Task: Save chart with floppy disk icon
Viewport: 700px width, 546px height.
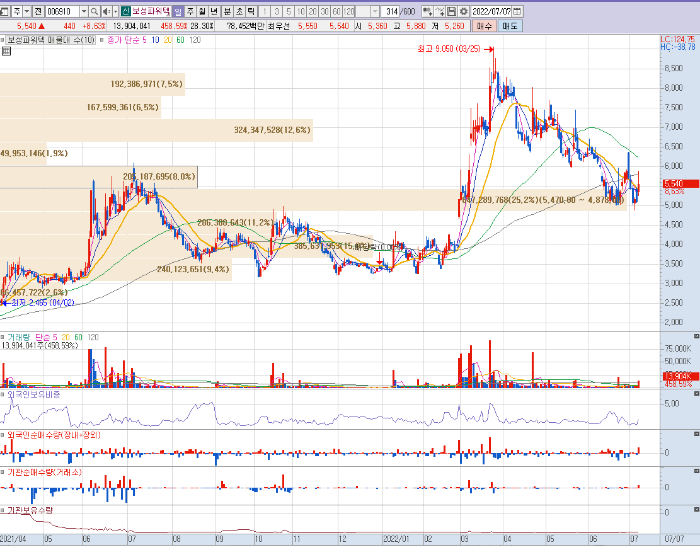Action: tap(451, 11)
